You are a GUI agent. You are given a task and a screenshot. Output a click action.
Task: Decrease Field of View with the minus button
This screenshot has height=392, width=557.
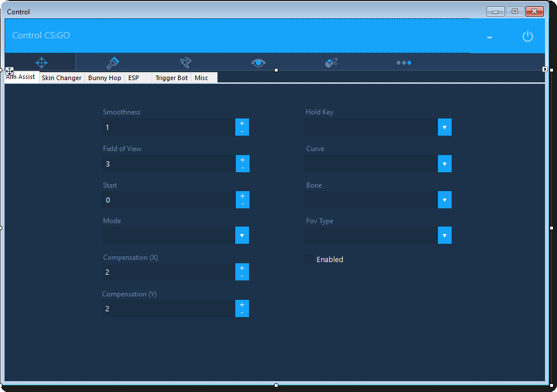242,168
